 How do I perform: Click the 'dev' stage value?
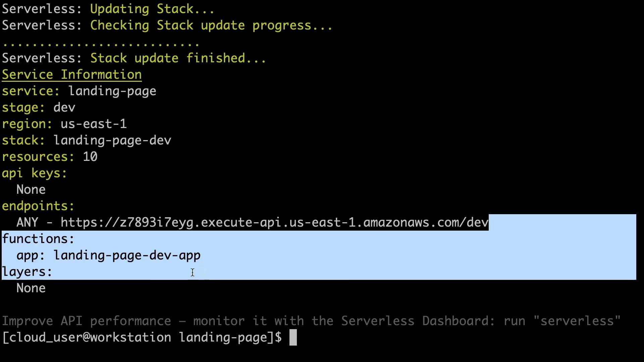click(64, 108)
